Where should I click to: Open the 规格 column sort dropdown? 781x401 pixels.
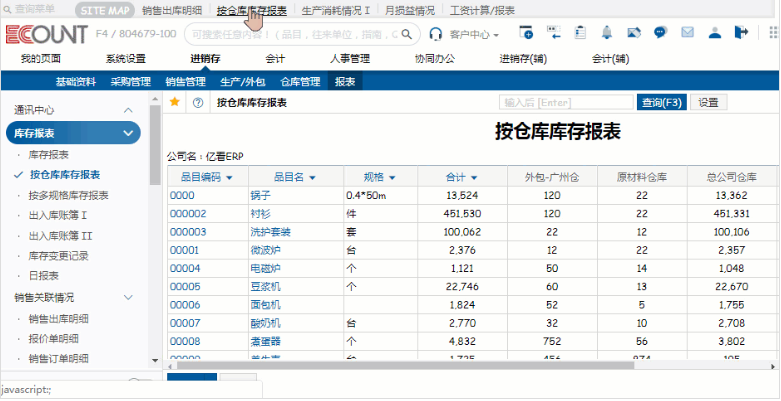[392, 178]
